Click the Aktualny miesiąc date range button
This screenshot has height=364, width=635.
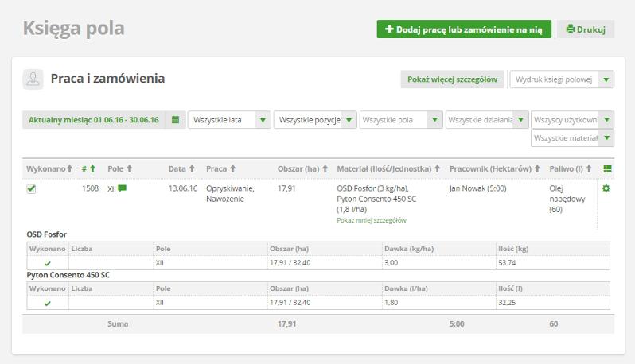coord(94,120)
